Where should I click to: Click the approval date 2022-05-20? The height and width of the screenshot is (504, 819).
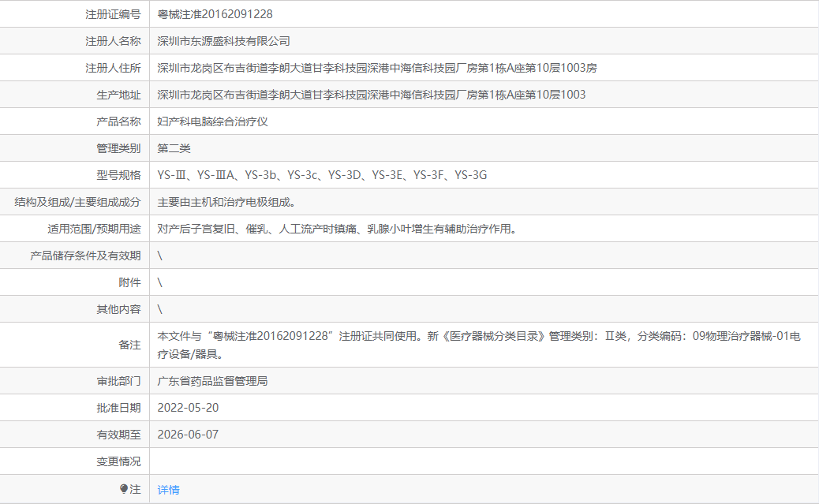pos(188,408)
